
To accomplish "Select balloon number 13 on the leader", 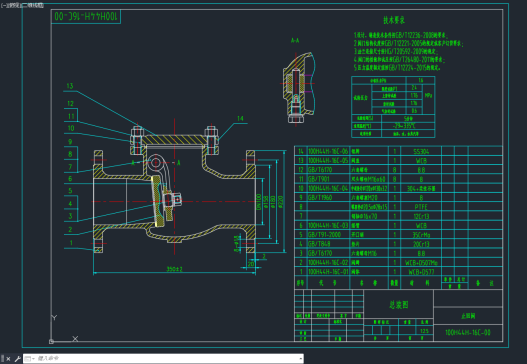I will (70, 86).
